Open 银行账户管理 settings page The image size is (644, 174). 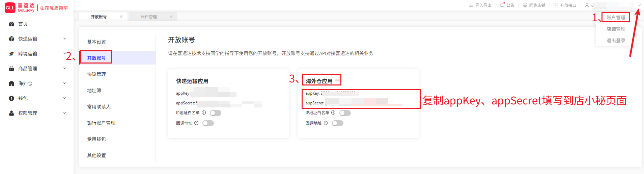(101, 123)
